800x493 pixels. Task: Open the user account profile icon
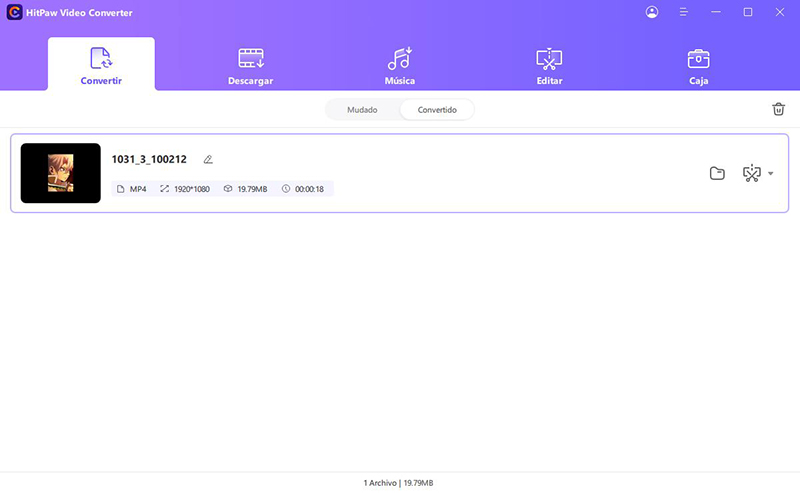[x=653, y=12]
